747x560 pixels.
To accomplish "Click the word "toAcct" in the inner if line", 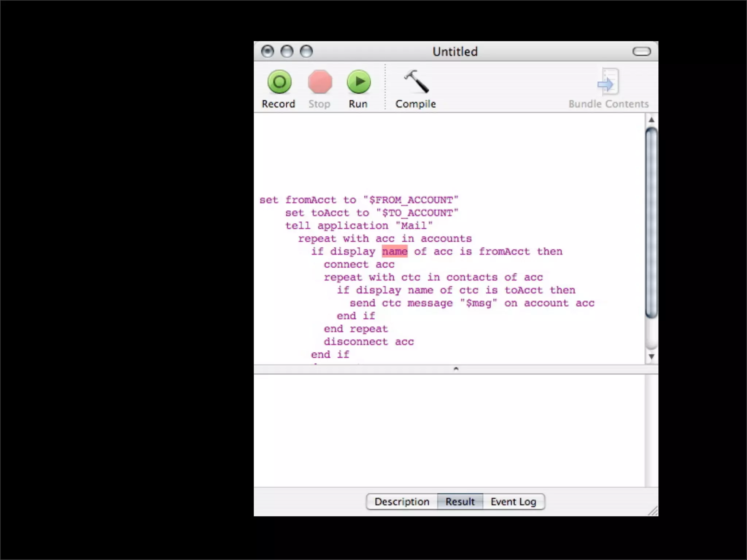I will 524,290.
